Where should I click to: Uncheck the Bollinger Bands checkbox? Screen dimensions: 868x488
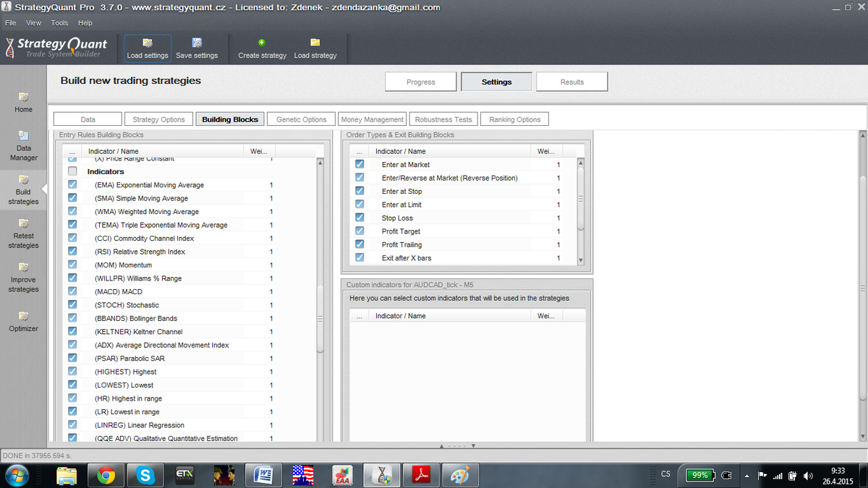72,318
